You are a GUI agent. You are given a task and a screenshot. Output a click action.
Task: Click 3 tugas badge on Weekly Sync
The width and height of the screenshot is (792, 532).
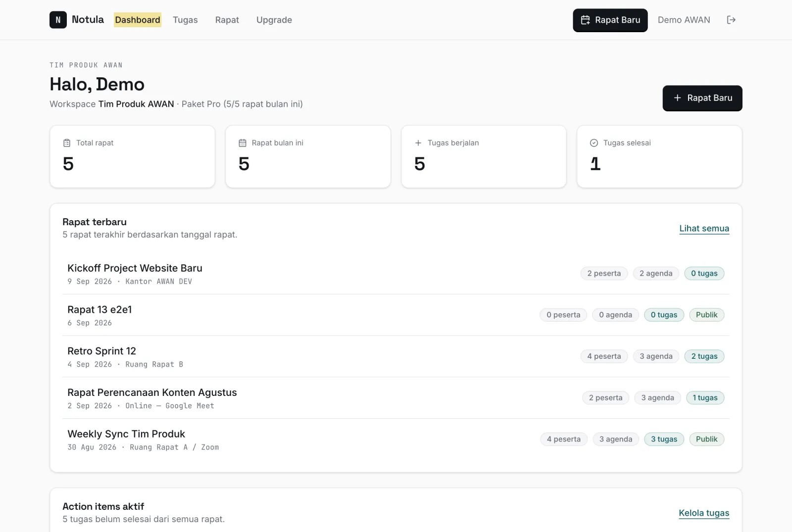[x=664, y=439]
